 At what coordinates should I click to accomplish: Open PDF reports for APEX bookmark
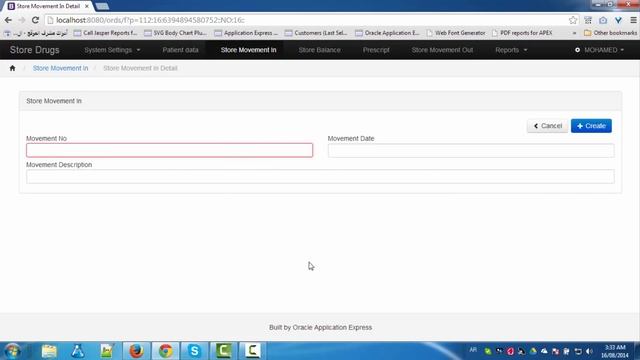(x=522, y=33)
